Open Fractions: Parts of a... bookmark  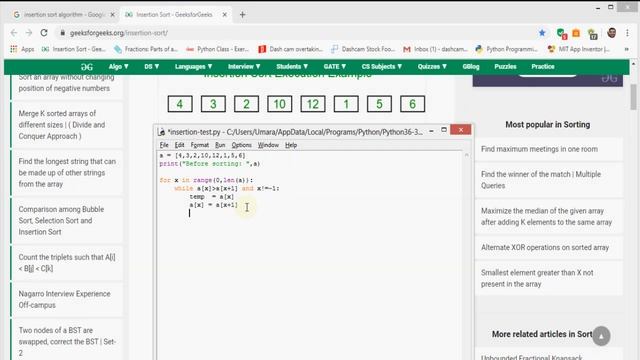coord(146,49)
